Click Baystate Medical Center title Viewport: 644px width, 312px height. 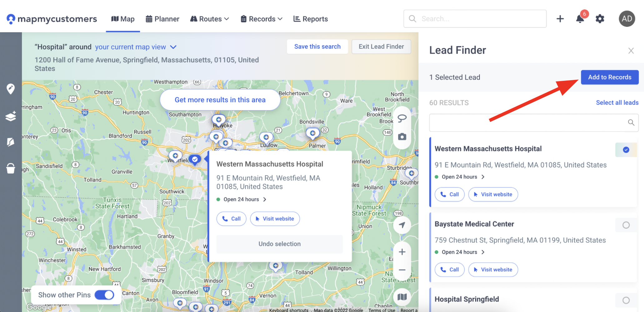(474, 224)
